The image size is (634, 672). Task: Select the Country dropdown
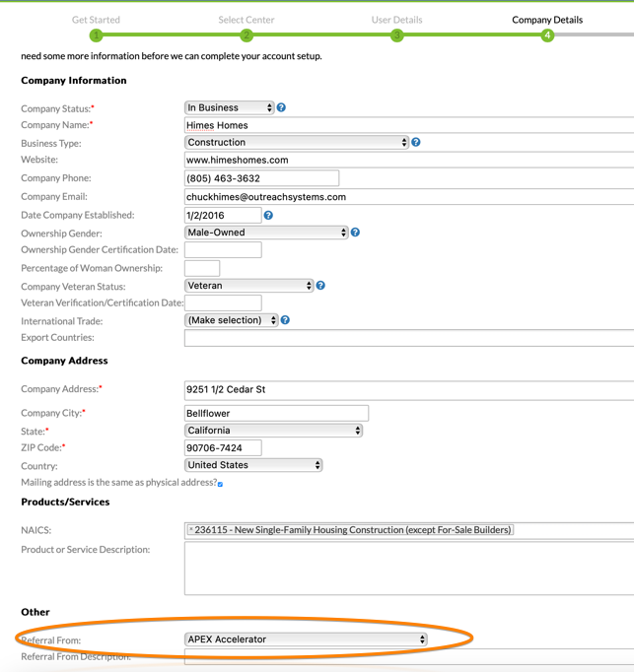[253, 465]
